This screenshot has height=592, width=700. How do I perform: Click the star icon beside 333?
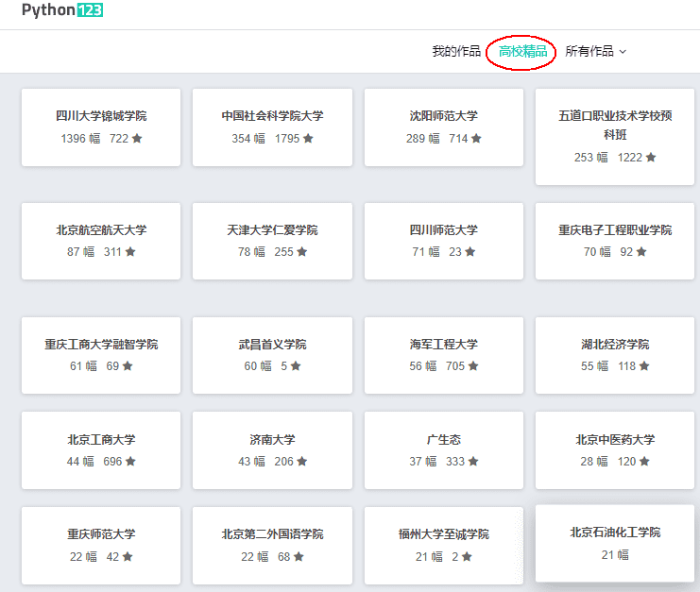click(473, 462)
